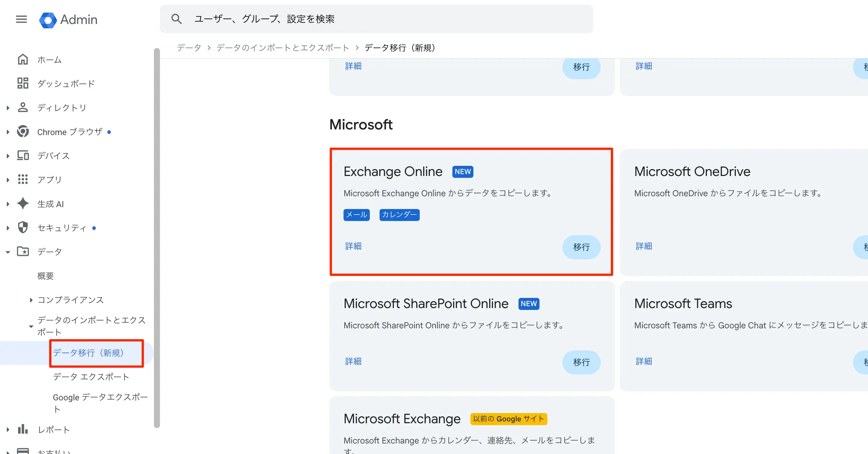This screenshot has height=454, width=868.
Task: Click the ホーム house icon
Action: 23,59
